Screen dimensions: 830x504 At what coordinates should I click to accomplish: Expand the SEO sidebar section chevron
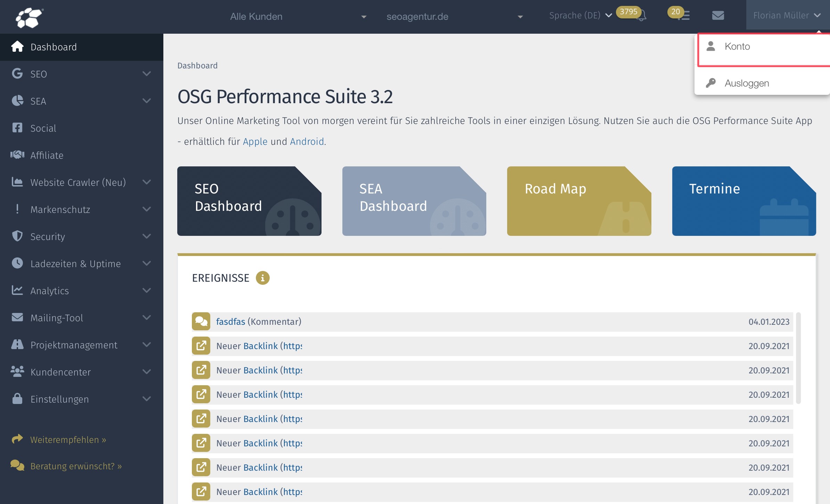[147, 74]
